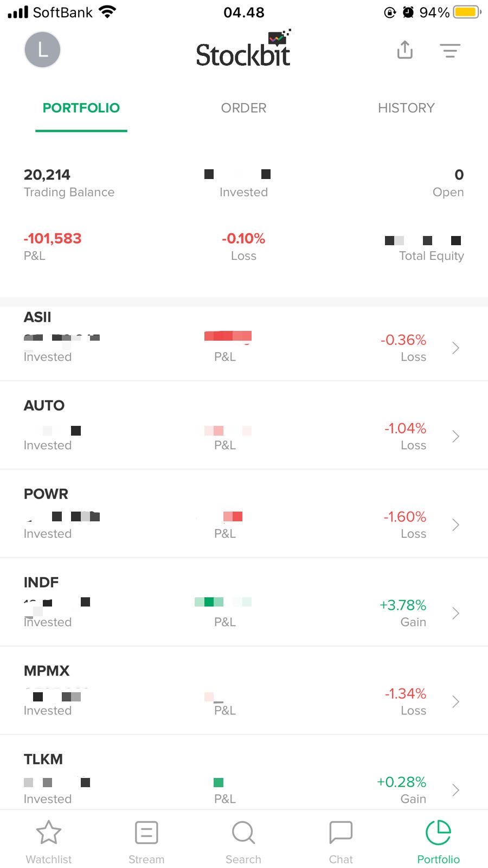Tap the Stockbit logo
Screen dimensions: 488x868
243,50
